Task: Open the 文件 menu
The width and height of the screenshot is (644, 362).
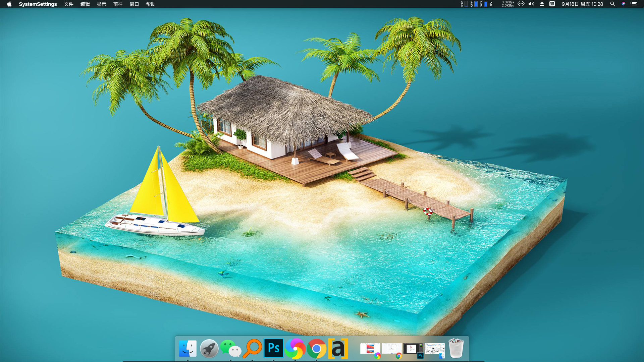Action: 68,4
